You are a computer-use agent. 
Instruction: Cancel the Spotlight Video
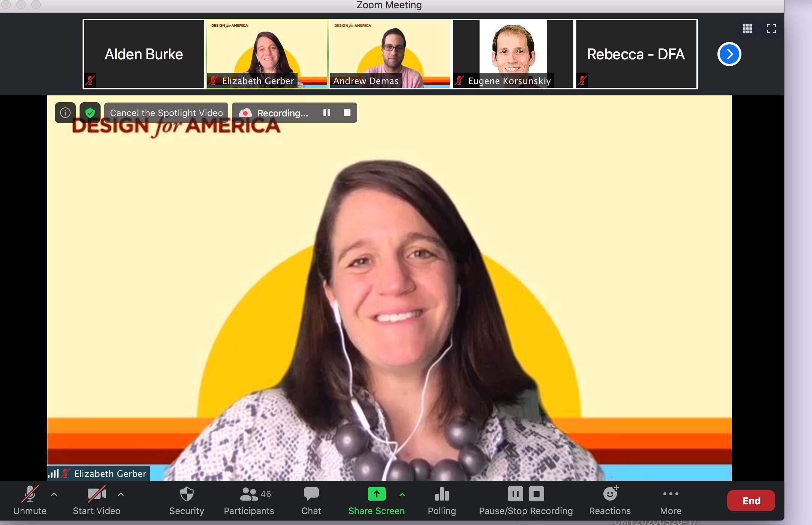pyautogui.click(x=166, y=113)
